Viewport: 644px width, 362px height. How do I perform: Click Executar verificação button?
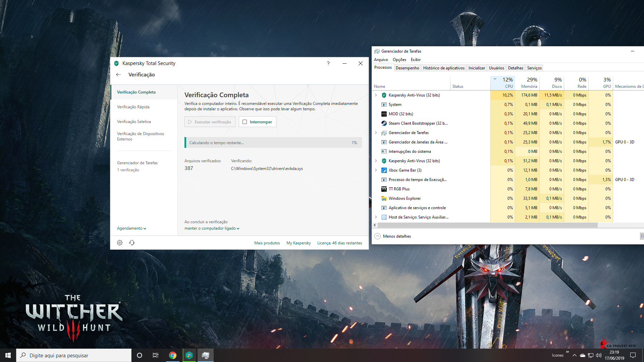210,122
